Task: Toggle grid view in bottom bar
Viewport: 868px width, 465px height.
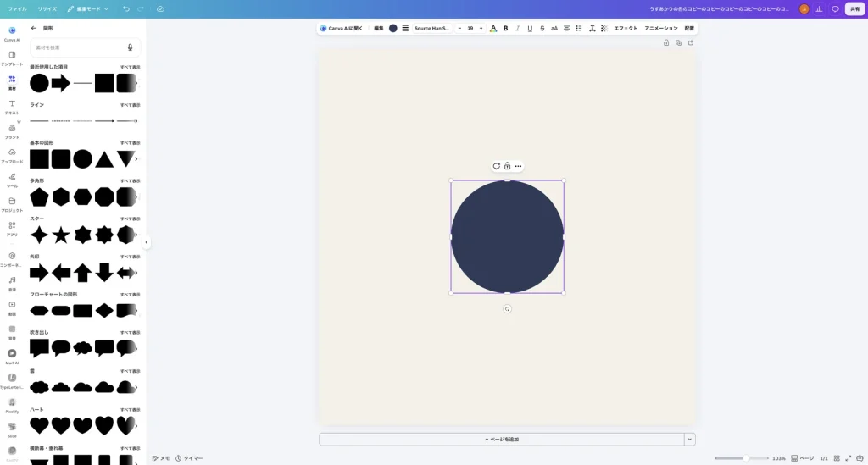Action: point(837,458)
